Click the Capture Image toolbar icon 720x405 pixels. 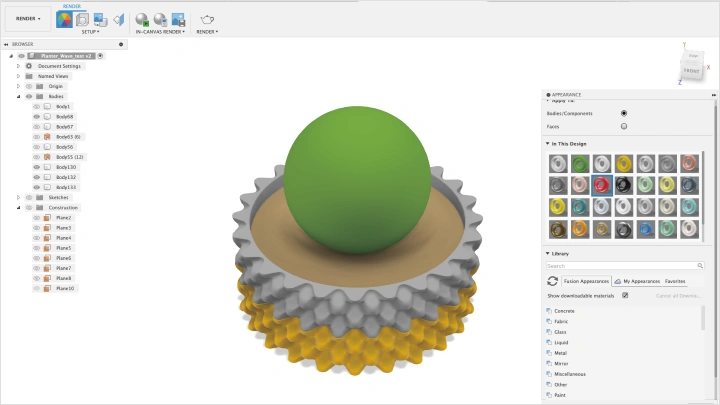coord(178,19)
